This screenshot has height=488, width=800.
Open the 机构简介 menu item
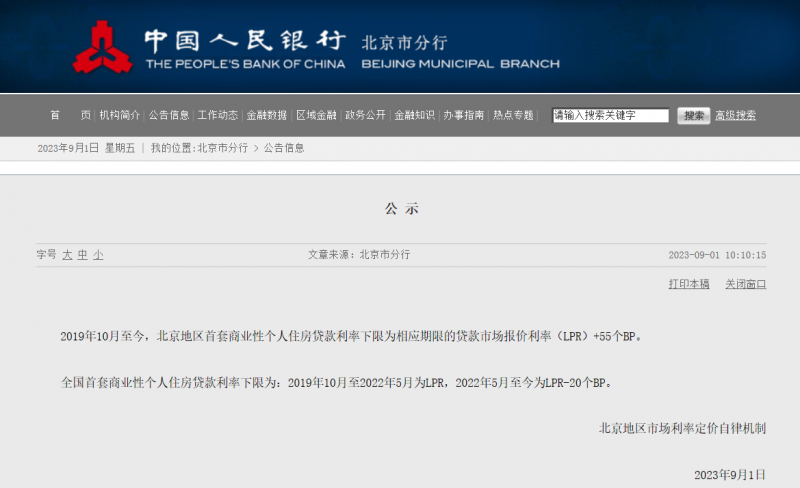(x=119, y=115)
